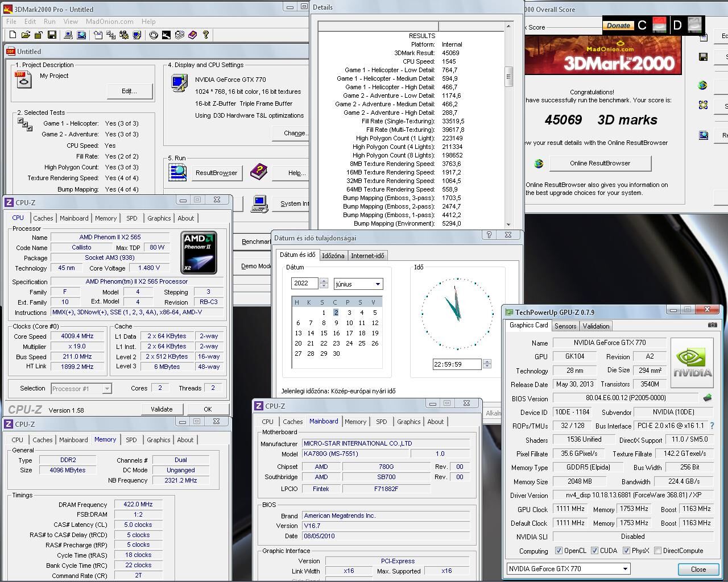The image size is (728, 582).
Task: Click the GPU-Z BIOS save chip icon
Action: click(x=708, y=398)
